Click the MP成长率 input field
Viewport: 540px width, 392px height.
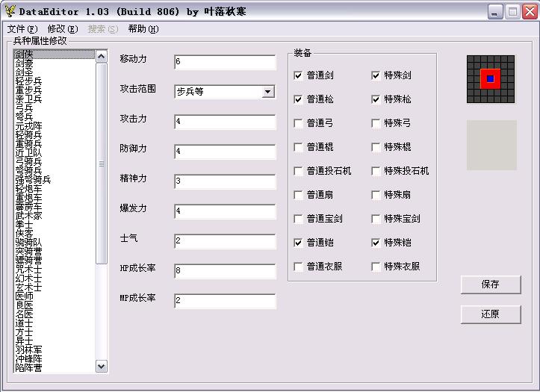pos(225,301)
